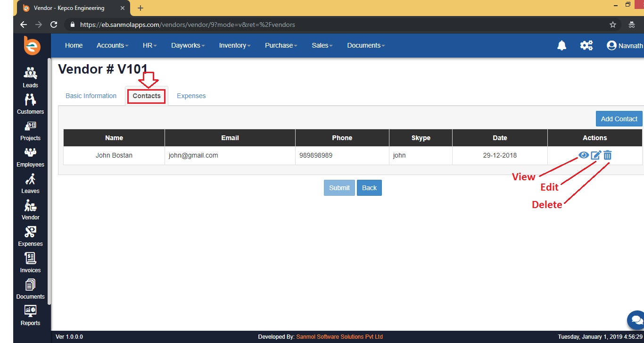Click the Skype column header
Viewport: 644px width, 343px height.
pos(421,138)
